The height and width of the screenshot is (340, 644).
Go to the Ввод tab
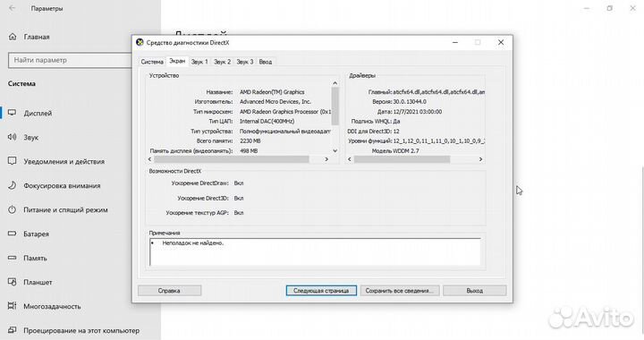(266, 62)
